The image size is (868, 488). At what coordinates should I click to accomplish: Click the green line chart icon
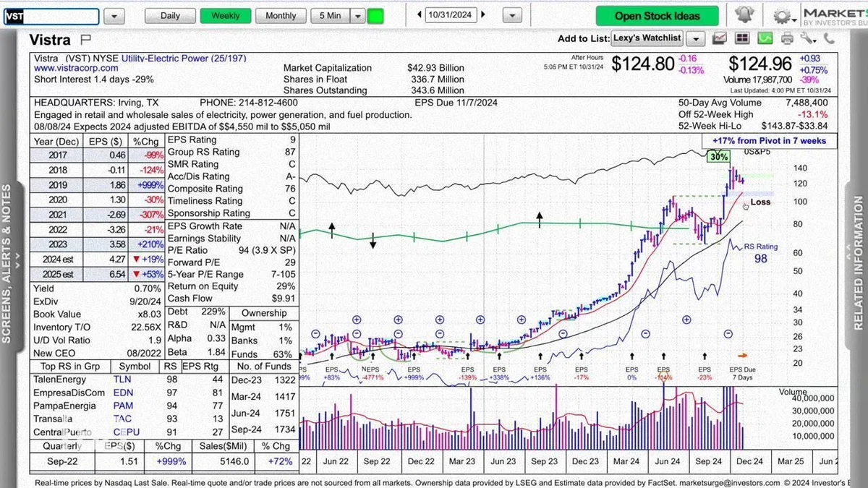(765, 38)
